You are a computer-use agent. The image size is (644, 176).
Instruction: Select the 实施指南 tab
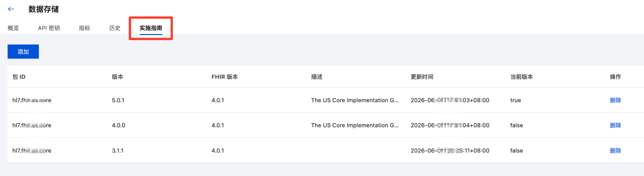(x=151, y=28)
